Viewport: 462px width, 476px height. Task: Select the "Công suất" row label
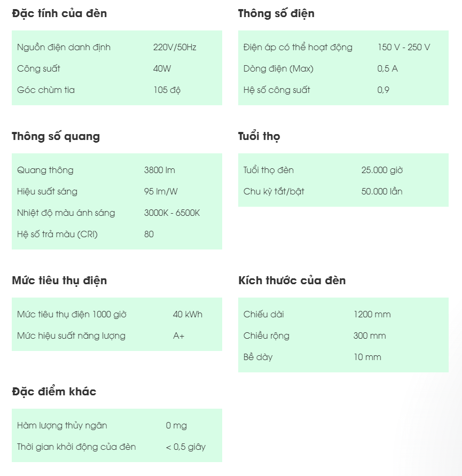coord(38,69)
